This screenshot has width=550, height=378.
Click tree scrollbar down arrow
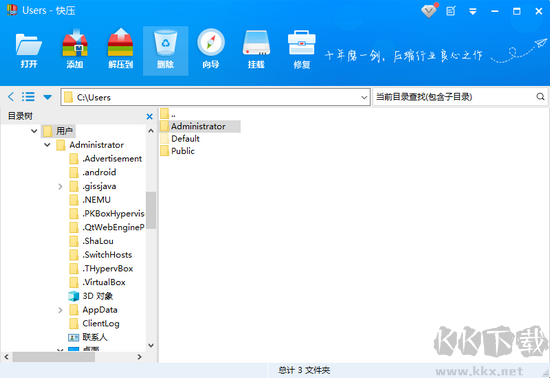[x=151, y=345]
